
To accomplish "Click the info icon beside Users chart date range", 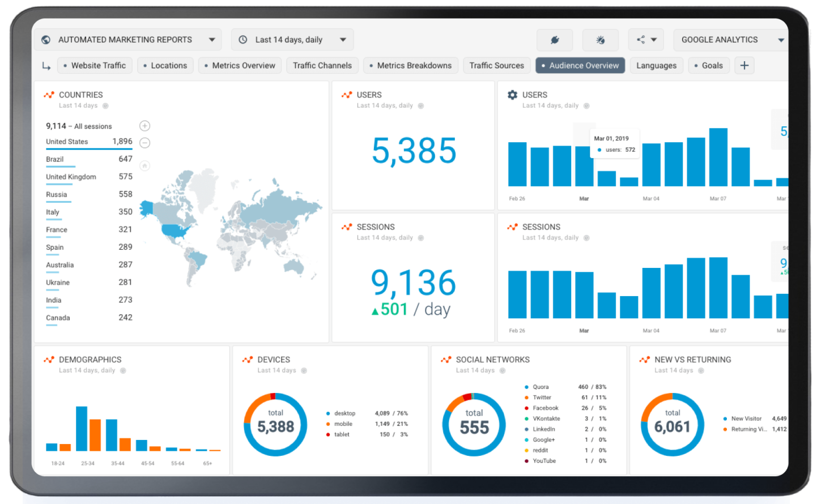I will click(x=586, y=106).
